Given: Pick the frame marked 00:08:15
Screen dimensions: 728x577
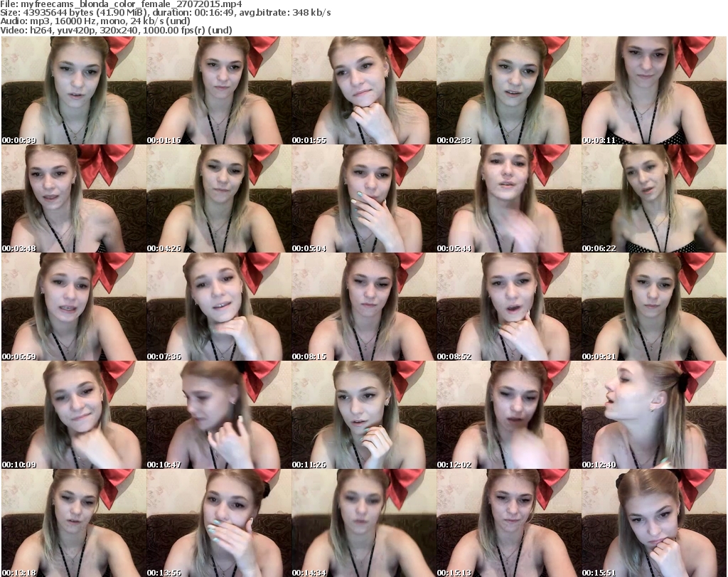Looking at the screenshot, I should [x=363, y=307].
